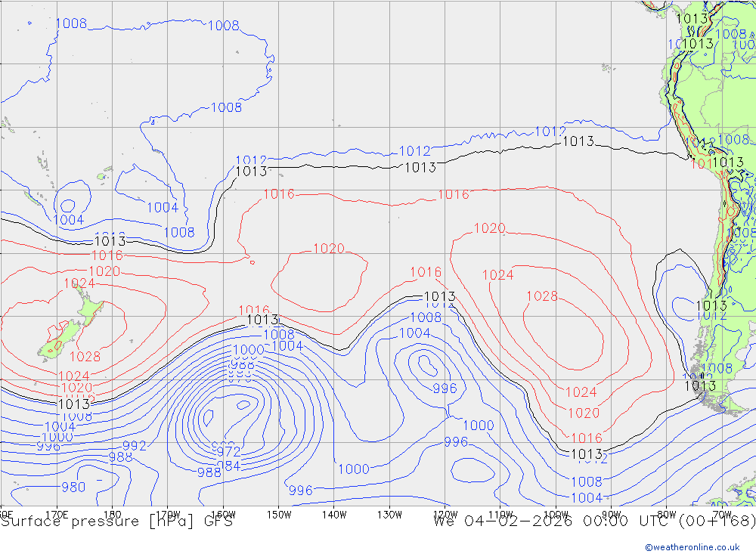Click the 140W longitude axis label
This screenshot has height=554, width=756.
pyautogui.click(x=334, y=515)
